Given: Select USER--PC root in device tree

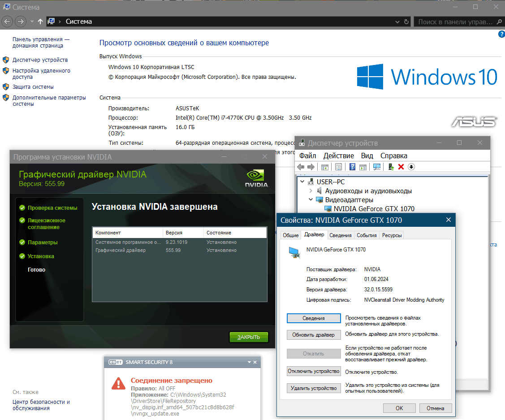Looking at the screenshot, I should 330,182.
